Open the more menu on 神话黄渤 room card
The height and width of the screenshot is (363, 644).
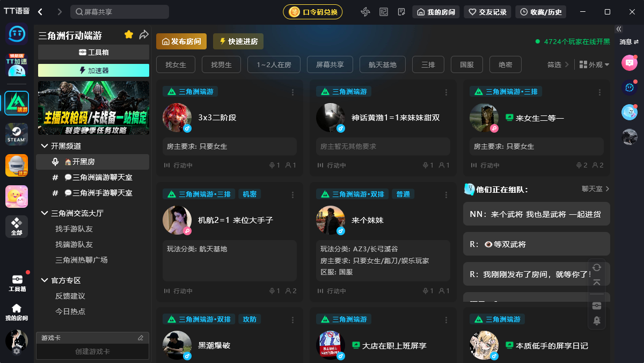[447, 92]
